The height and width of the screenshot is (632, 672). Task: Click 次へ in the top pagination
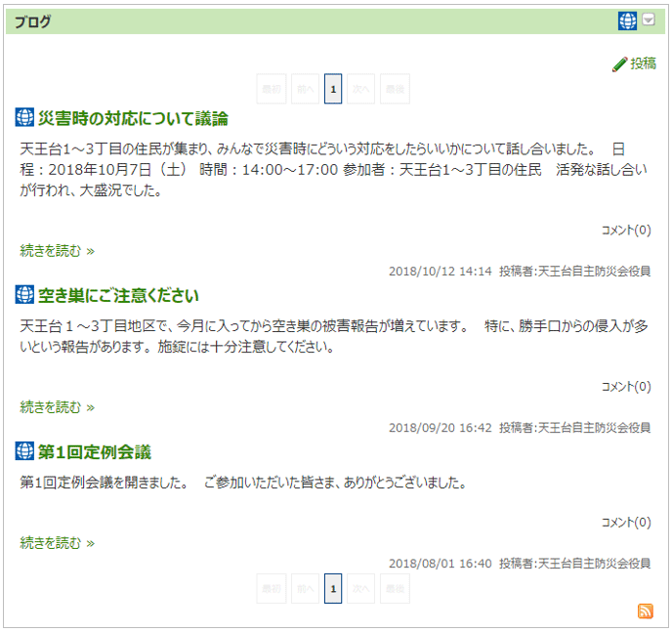click(x=361, y=89)
